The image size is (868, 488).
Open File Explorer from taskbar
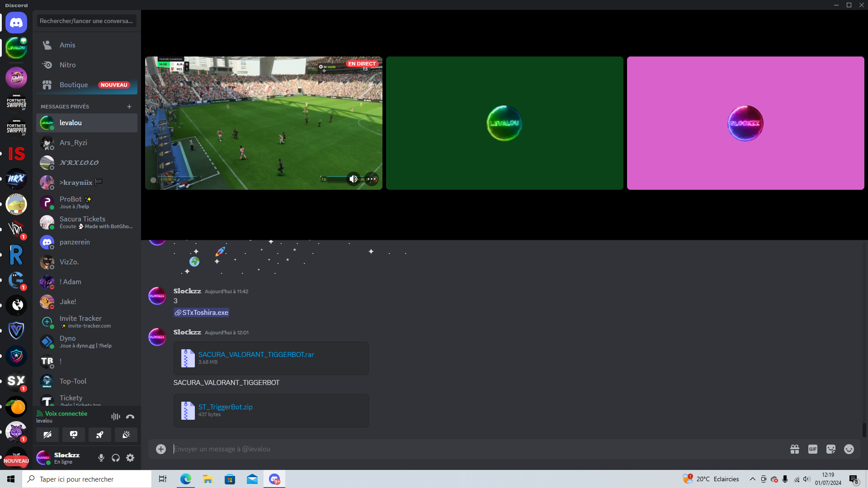pyautogui.click(x=208, y=479)
